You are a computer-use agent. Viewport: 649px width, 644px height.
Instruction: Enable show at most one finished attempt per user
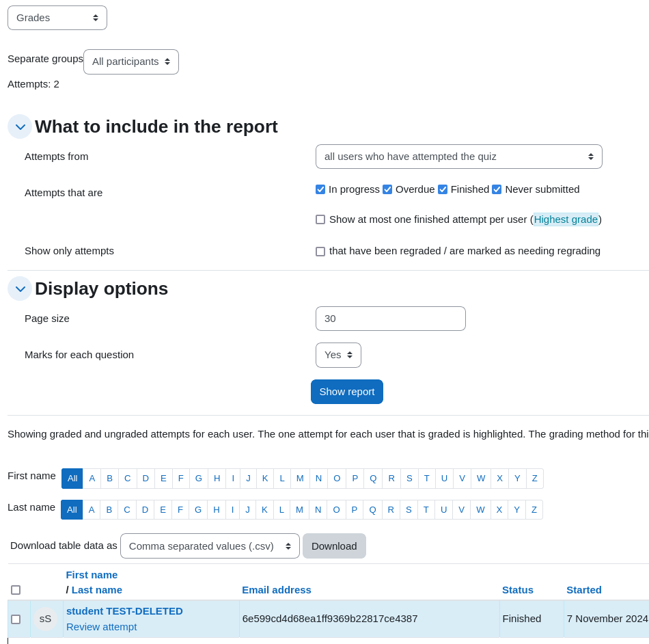pos(320,219)
